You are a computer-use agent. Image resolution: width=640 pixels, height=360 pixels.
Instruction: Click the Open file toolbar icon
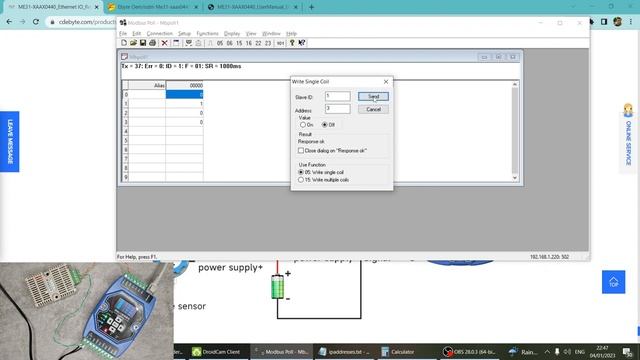(133, 43)
